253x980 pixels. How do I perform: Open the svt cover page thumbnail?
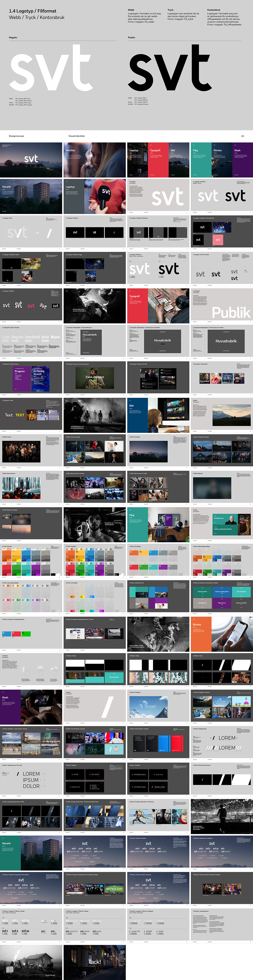tap(31, 160)
